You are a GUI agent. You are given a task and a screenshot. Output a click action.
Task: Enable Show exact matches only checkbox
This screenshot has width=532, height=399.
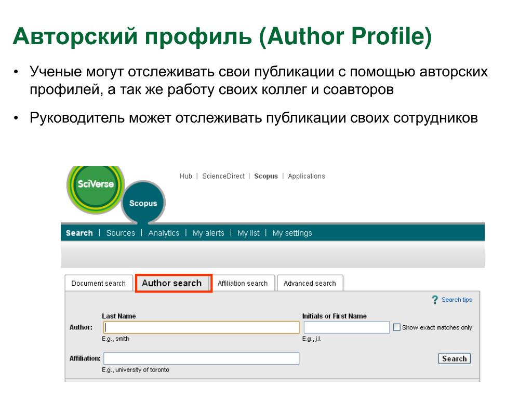coord(396,327)
